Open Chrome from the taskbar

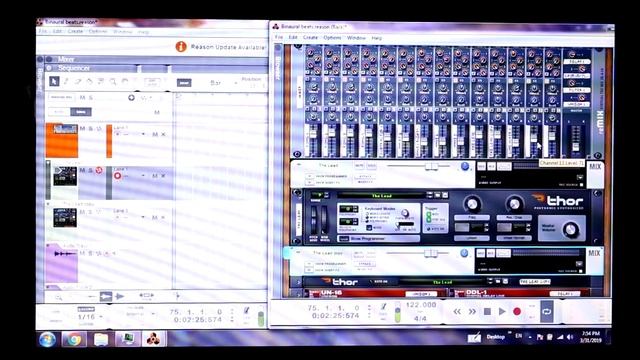(74, 339)
